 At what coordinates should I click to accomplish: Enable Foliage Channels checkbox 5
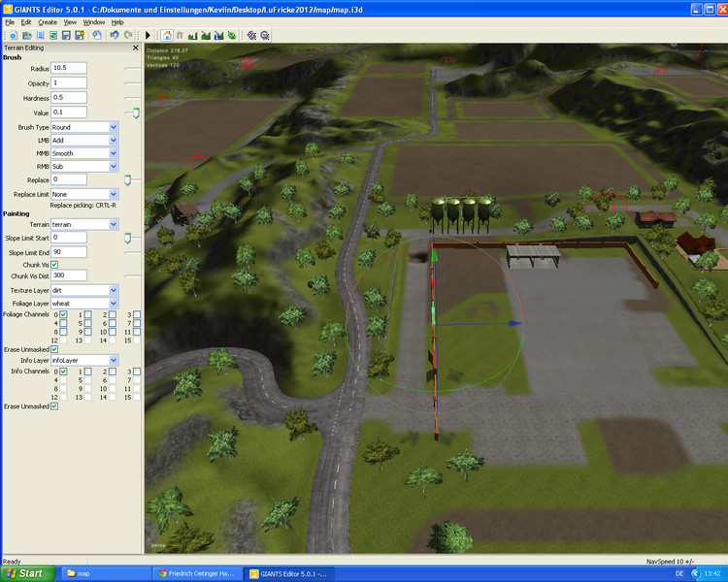click(x=87, y=323)
